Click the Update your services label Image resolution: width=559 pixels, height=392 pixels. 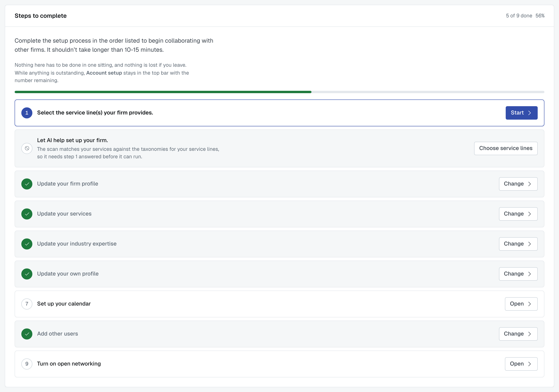[x=64, y=214]
